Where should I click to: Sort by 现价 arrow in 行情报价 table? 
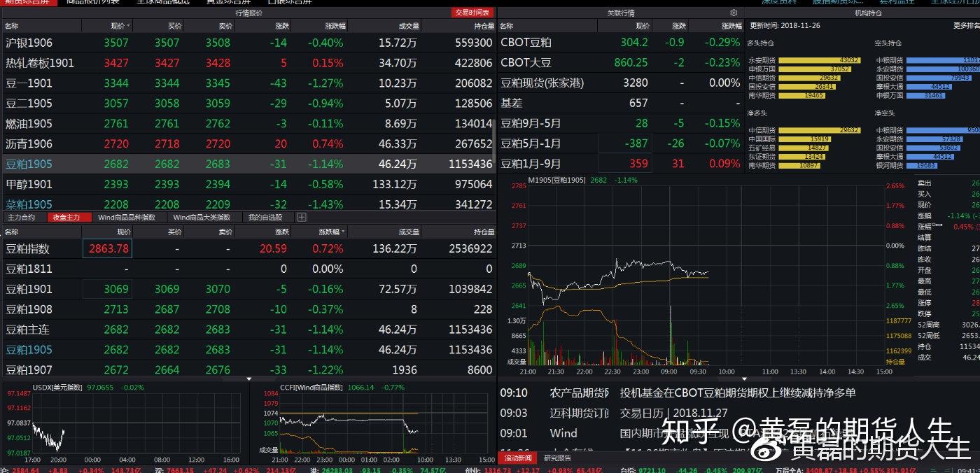[128, 26]
